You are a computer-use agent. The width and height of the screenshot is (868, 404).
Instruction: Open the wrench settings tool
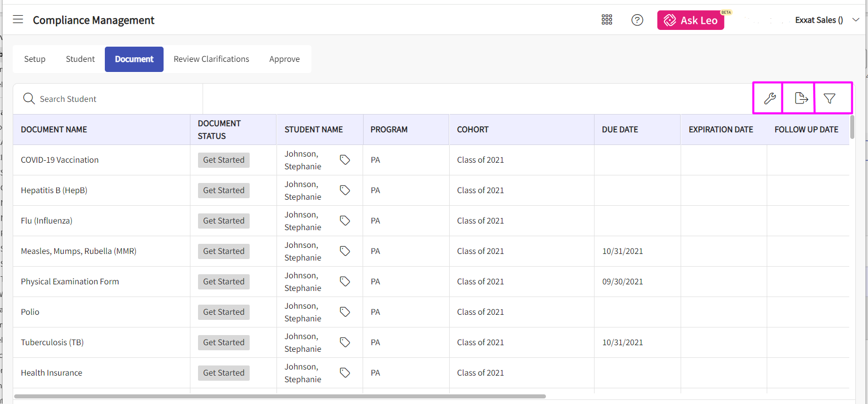pyautogui.click(x=769, y=98)
